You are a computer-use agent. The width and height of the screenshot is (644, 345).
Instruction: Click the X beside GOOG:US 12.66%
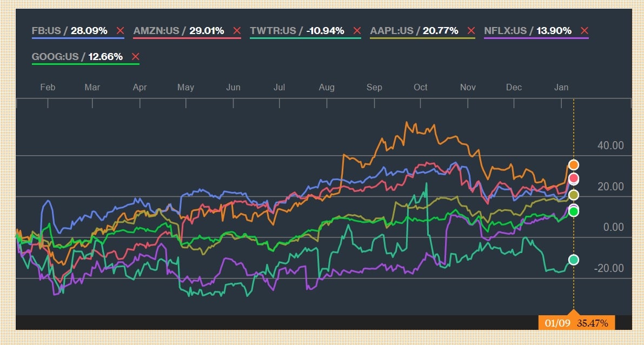135,57
